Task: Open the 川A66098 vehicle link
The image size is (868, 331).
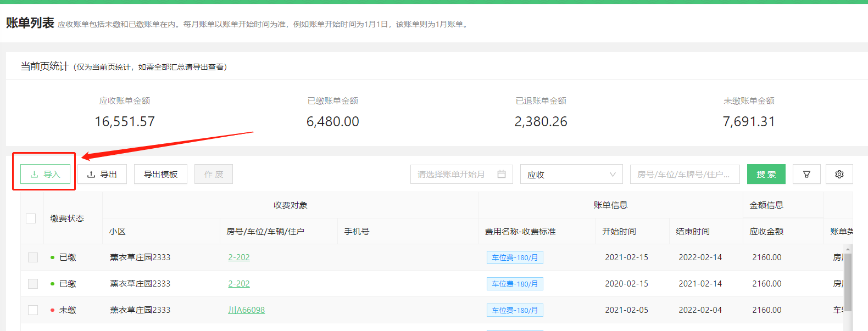Action: 247,310
